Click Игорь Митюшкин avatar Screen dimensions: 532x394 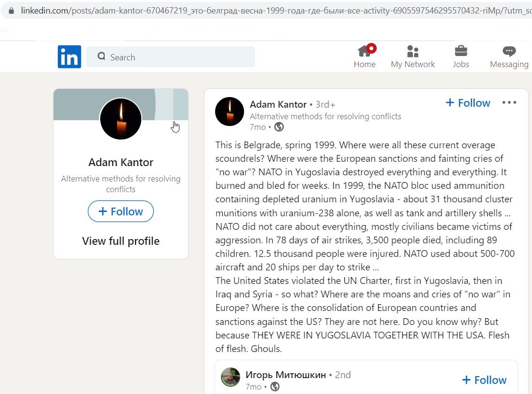tap(231, 377)
